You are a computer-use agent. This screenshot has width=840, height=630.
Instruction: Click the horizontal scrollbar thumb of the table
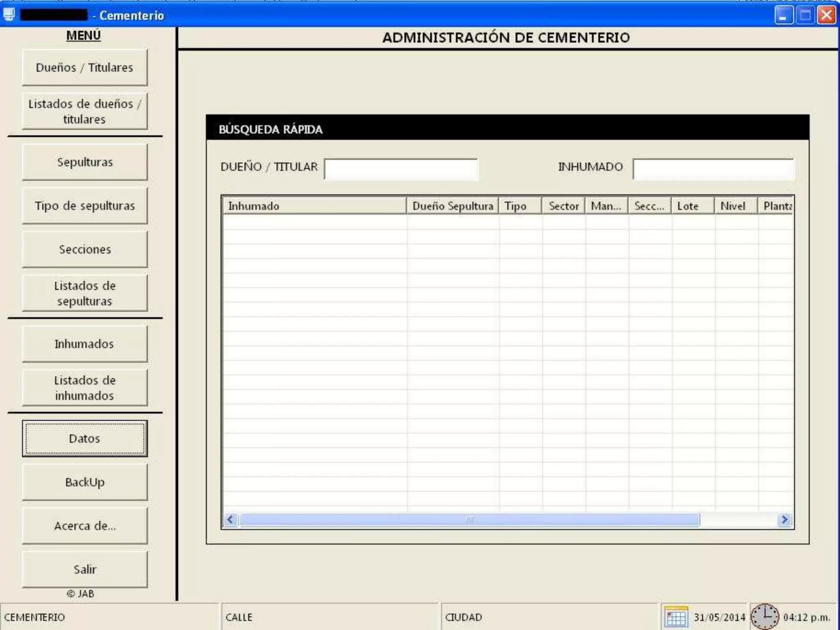click(x=469, y=520)
